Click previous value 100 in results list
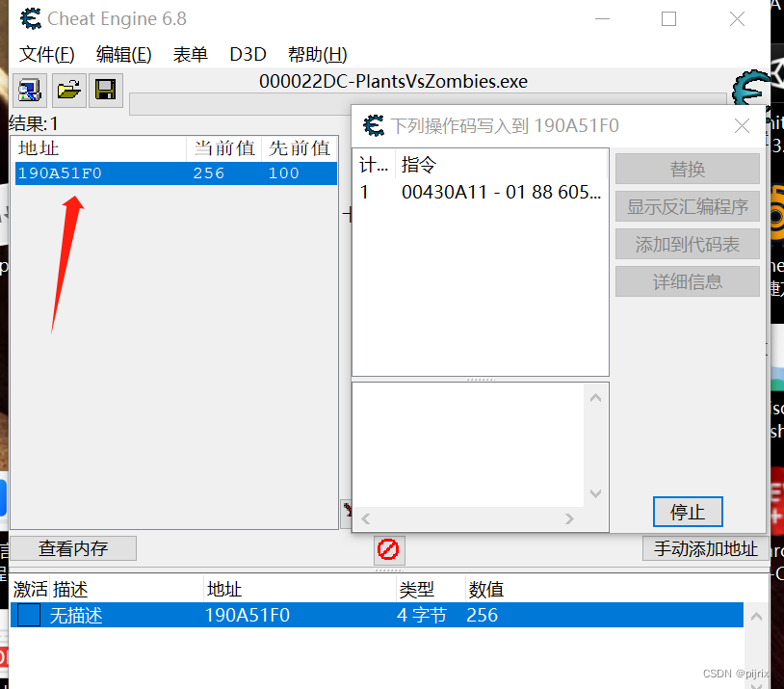Viewport: 784px width, 689px height. (x=283, y=173)
